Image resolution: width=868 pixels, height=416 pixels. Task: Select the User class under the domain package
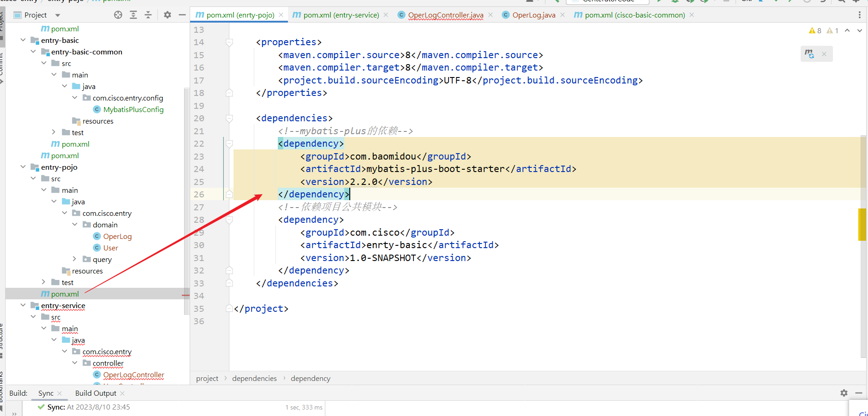click(x=111, y=248)
